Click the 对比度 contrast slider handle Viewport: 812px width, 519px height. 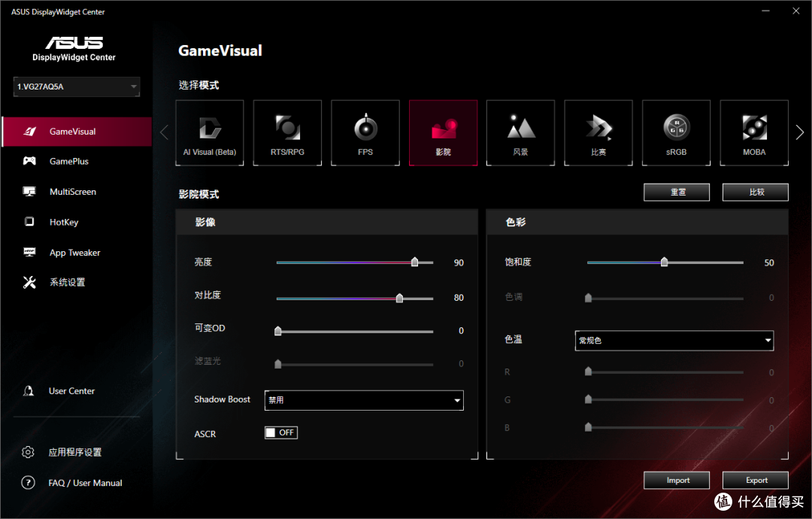tap(399, 298)
